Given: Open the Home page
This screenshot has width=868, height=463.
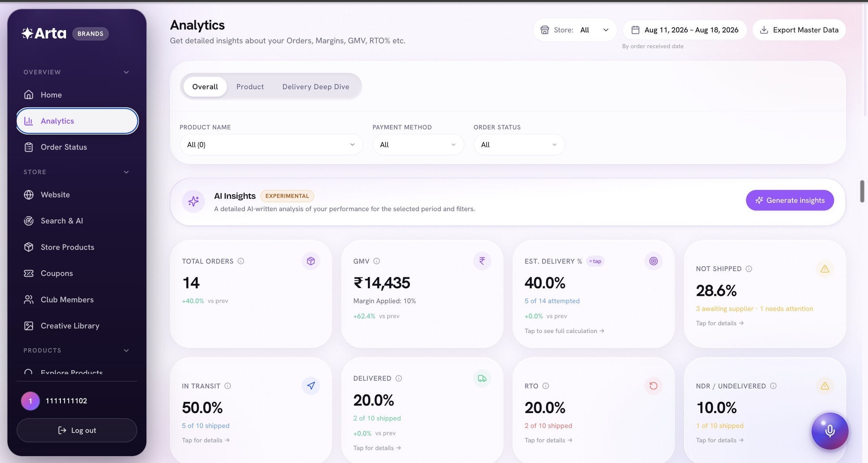Looking at the screenshot, I should (x=77, y=95).
